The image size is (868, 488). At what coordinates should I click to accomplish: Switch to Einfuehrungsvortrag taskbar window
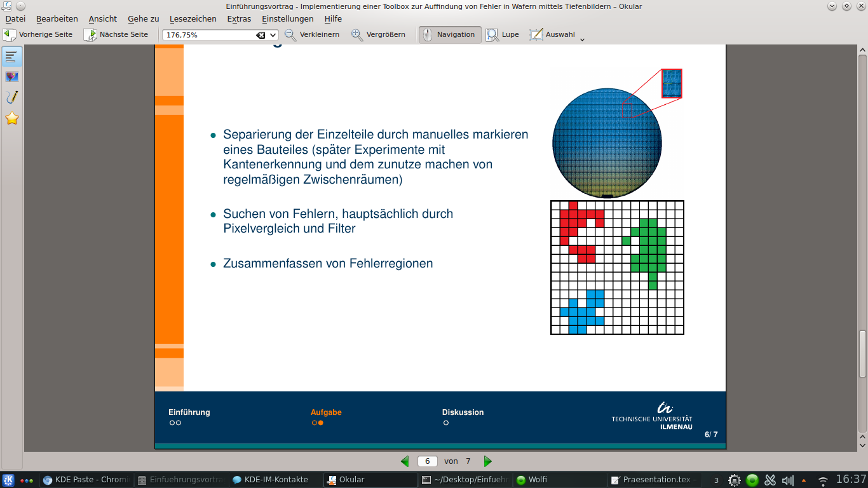tap(180, 480)
